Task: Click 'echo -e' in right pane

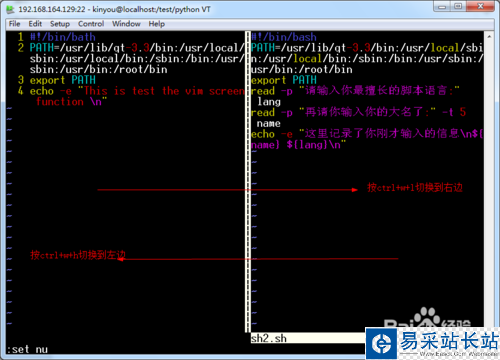Action: click(272, 134)
